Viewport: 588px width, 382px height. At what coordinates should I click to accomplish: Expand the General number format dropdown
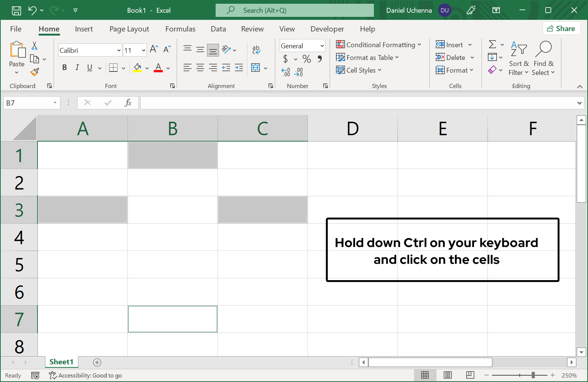(x=322, y=46)
